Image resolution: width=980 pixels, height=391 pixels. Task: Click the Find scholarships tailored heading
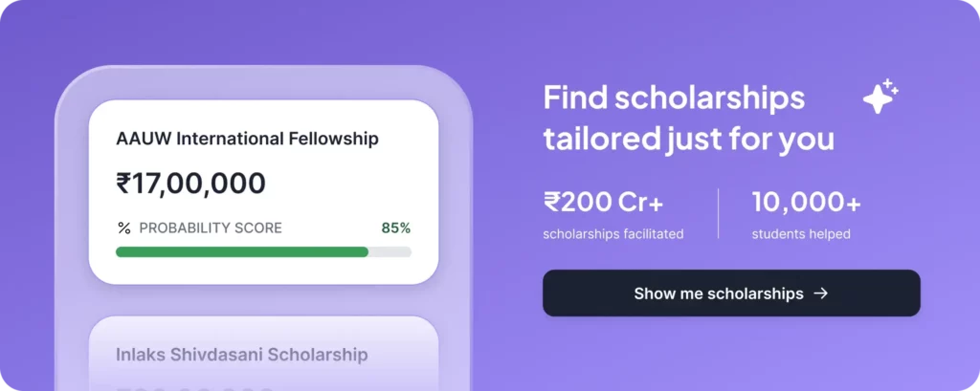coord(688,118)
